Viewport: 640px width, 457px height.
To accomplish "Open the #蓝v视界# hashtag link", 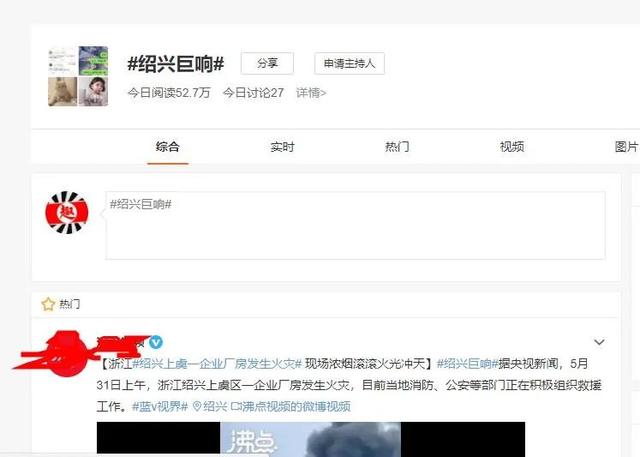I will pos(160,406).
